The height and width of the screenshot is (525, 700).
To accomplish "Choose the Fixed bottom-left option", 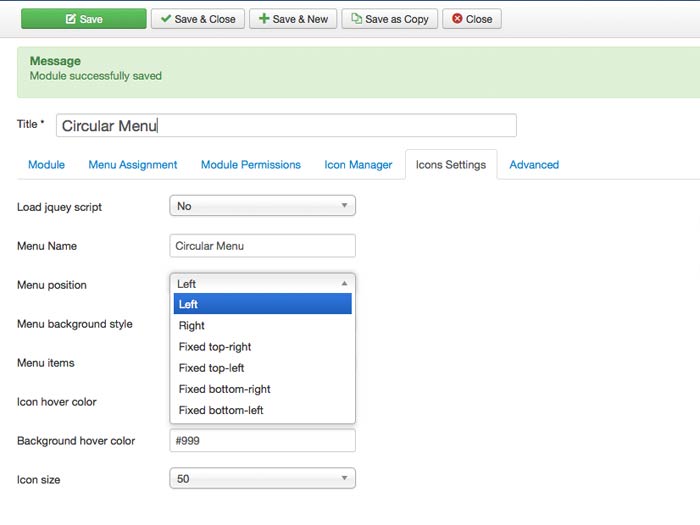I will [220, 410].
